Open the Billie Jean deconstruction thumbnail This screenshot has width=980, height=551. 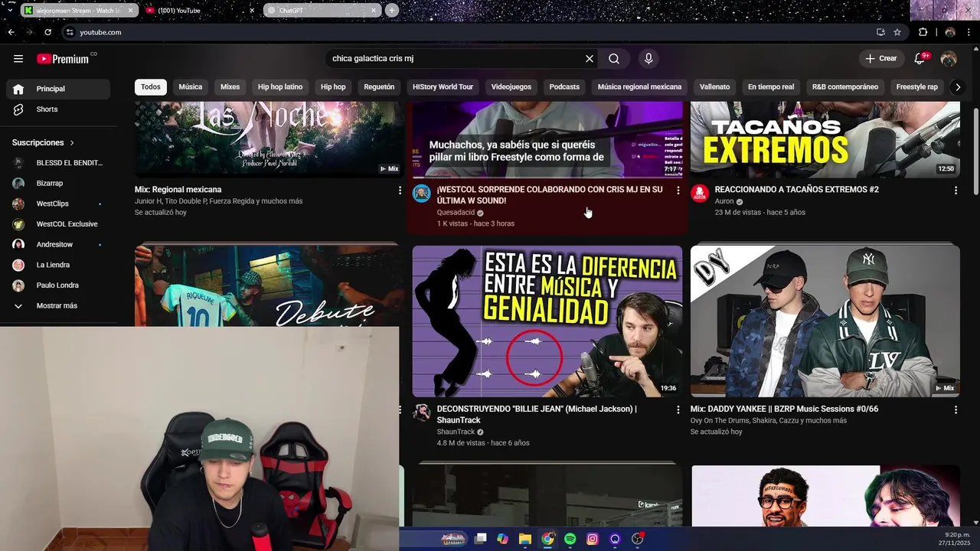pyautogui.click(x=547, y=321)
